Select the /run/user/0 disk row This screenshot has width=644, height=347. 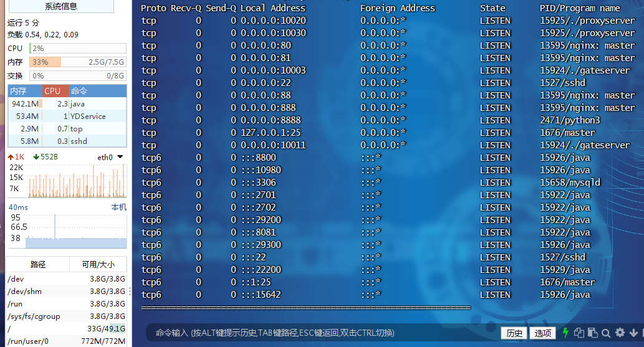pos(67,341)
